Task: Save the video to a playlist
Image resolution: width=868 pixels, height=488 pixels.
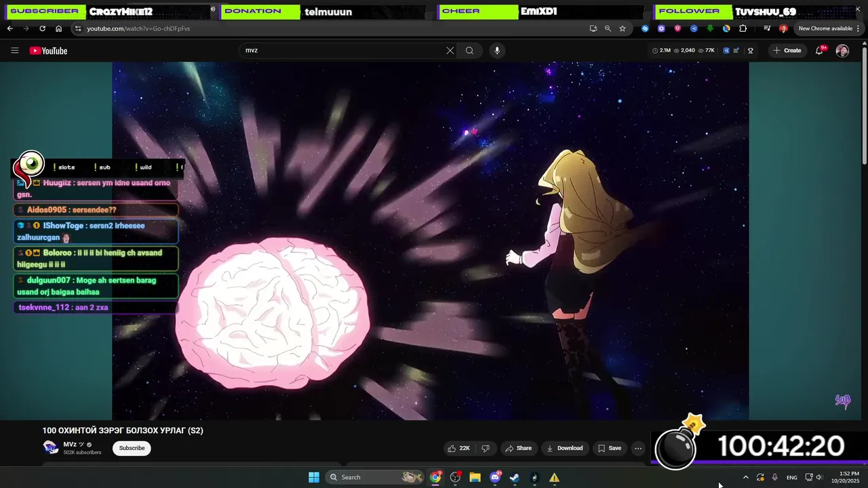Action: (x=609, y=448)
